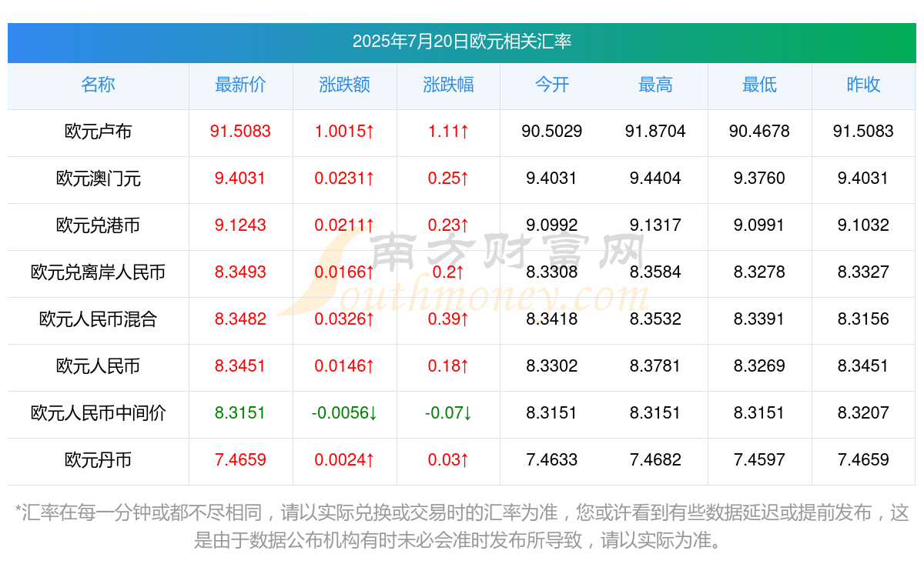924x564 pixels.
Task: Click low value 8.3391
Action: (759, 319)
